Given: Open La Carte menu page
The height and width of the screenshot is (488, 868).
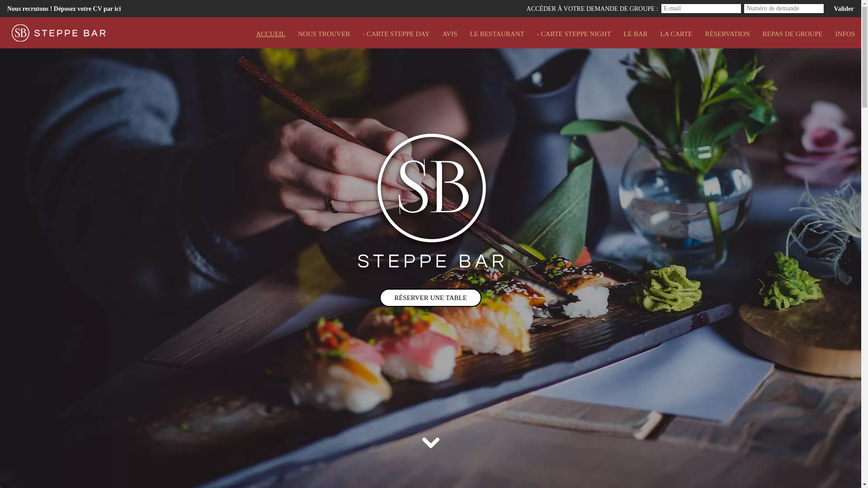Looking at the screenshot, I should pos(676,34).
